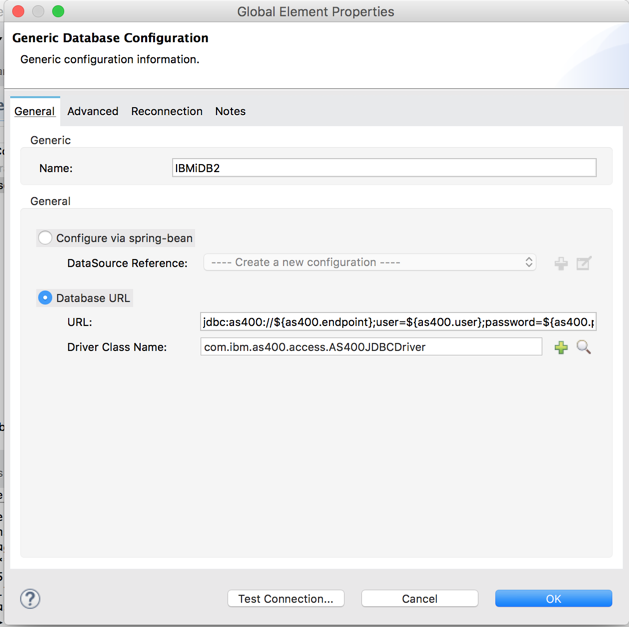Click the 'Global Element Properties' window title
Viewport: 629px width, 627px height.
coord(315,12)
